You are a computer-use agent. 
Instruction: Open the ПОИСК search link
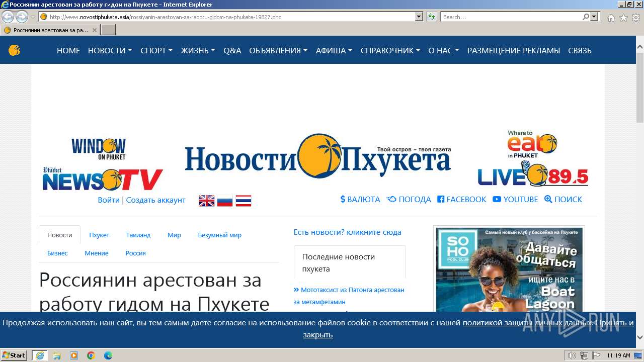563,199
